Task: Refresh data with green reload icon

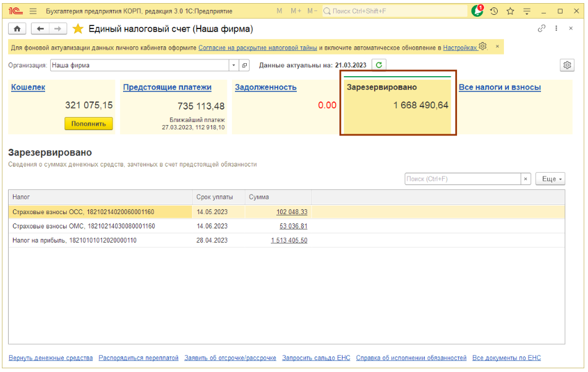Action: click(379, 65)
